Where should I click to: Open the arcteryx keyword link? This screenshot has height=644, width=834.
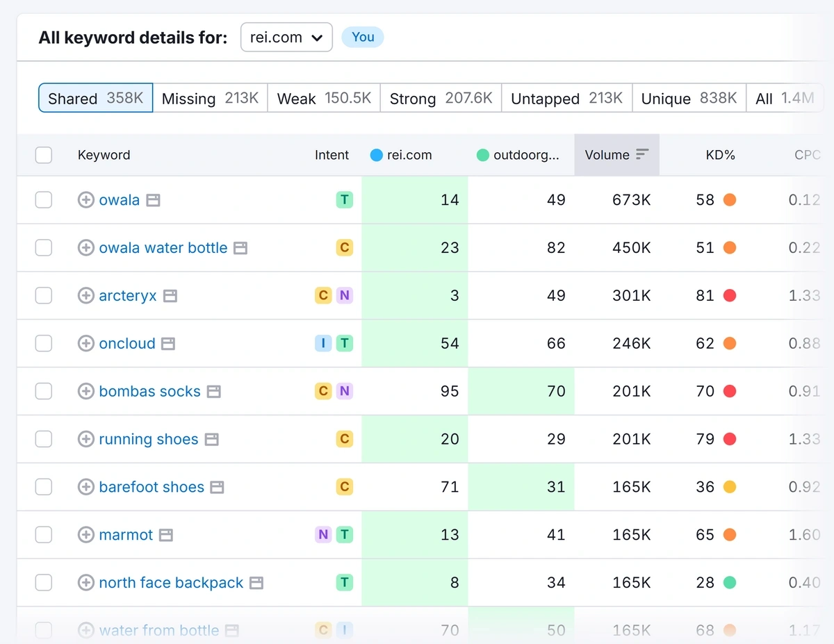click(128, 296)
